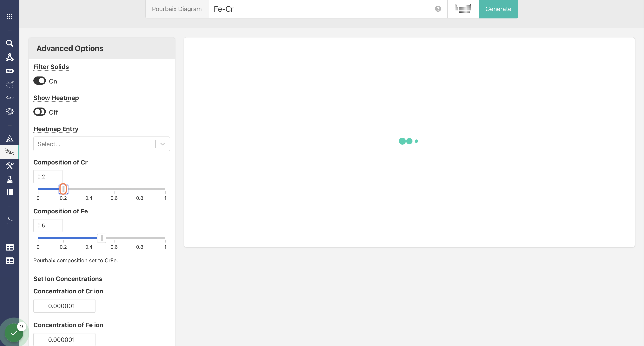644x346 pixels.
Task: Click the Show Heatmap underlined label
Action: tap(56, 98)
